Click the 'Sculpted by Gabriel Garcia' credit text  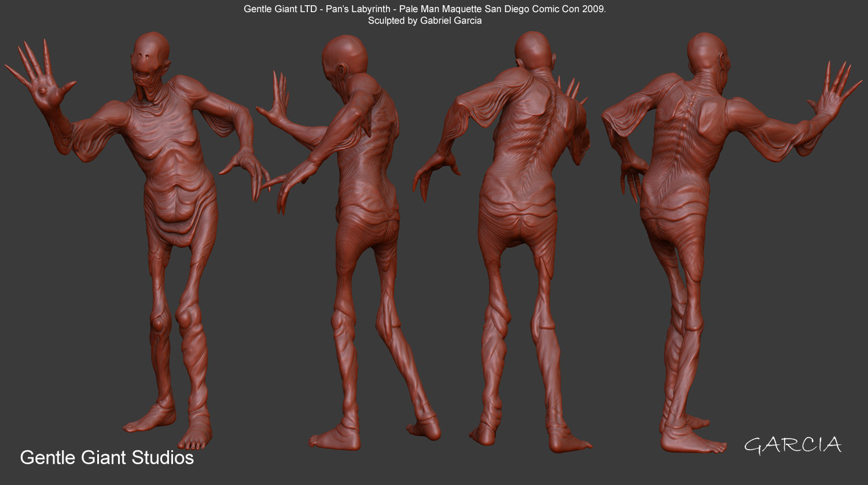pos(425,21)
